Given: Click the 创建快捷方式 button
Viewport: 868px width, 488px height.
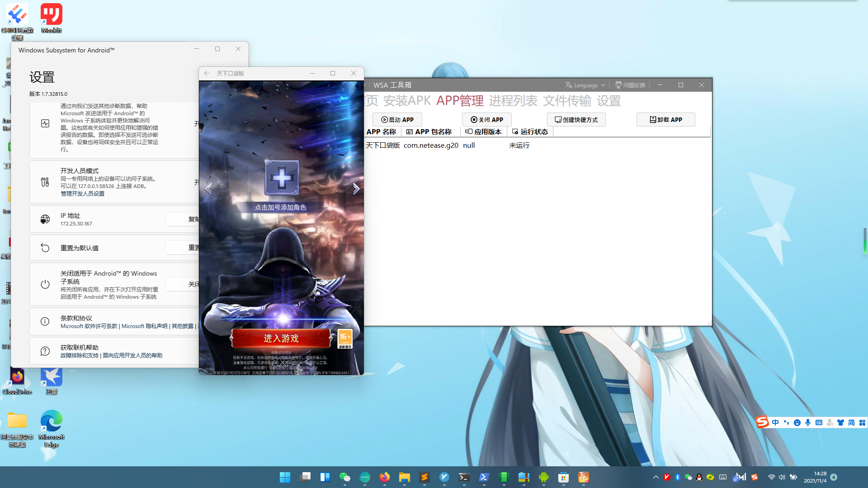Looking at the screenshot, I should click(x=576, y=120).
